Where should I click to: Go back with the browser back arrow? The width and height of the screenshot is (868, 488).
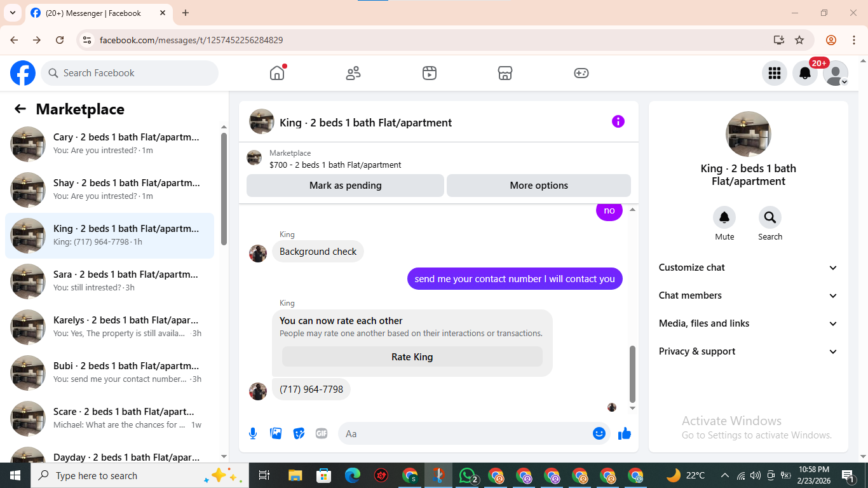coord(14,40)
